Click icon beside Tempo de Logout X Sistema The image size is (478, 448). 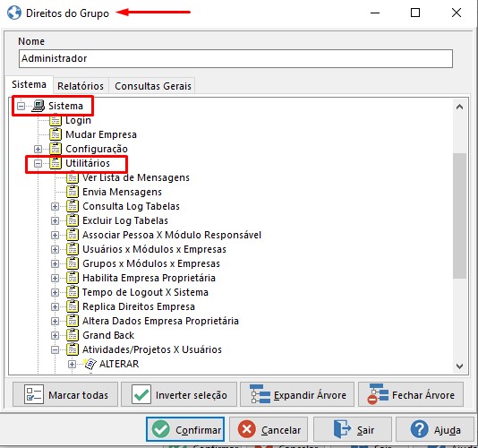pyautogui.click(x=73, y=292)
